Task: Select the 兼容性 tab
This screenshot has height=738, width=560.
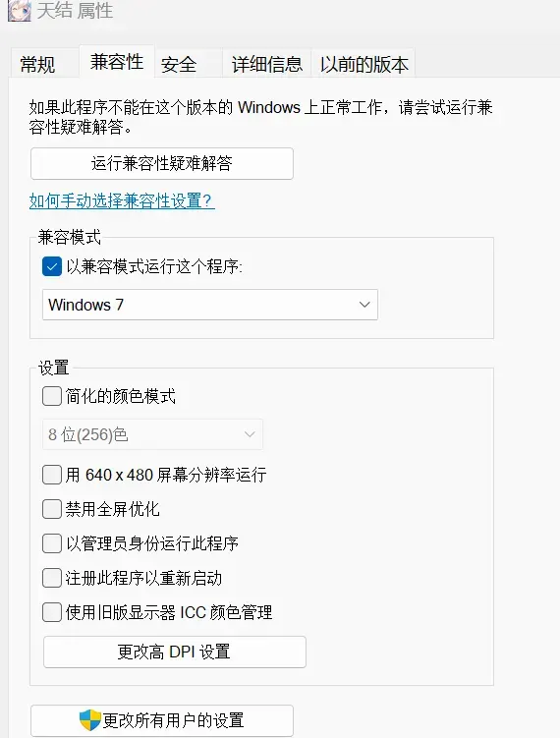Action: pyautogui.click(x=117, y=62)
